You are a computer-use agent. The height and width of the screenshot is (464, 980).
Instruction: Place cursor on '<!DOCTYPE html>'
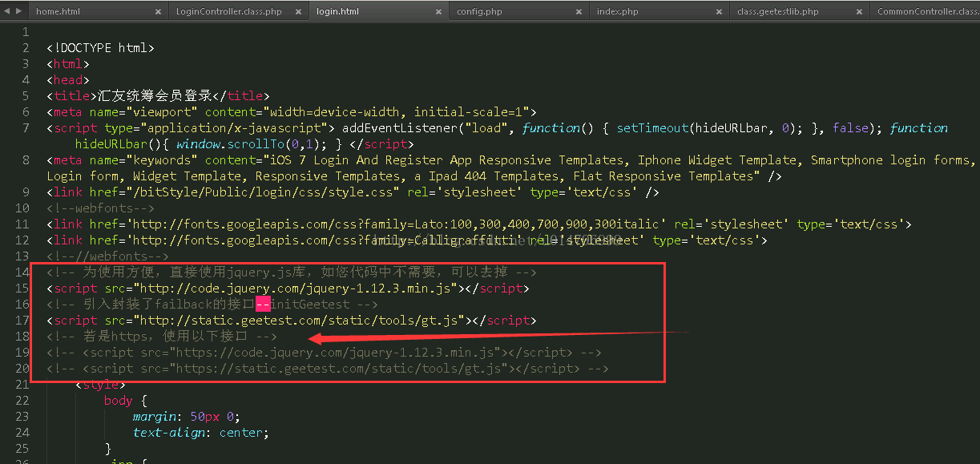coord(100,48)
